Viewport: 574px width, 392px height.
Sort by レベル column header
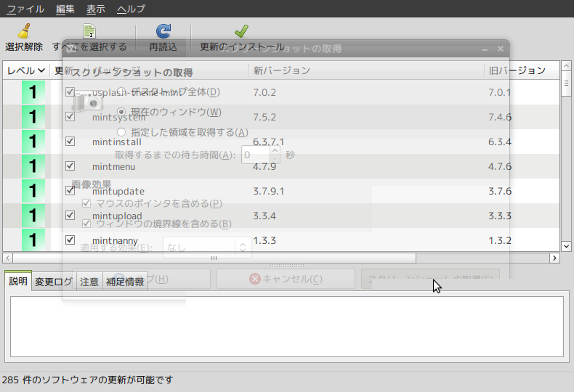pos(26,70)
